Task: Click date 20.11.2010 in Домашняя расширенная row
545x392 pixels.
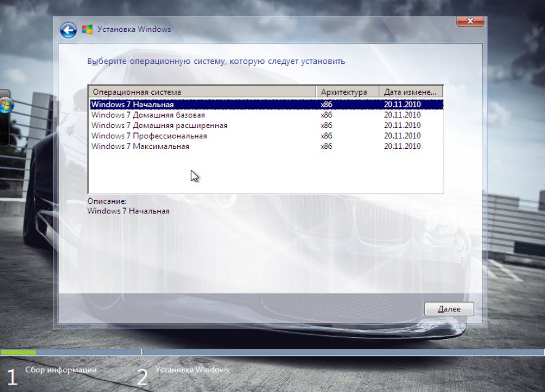Action: tap(402, 125)
